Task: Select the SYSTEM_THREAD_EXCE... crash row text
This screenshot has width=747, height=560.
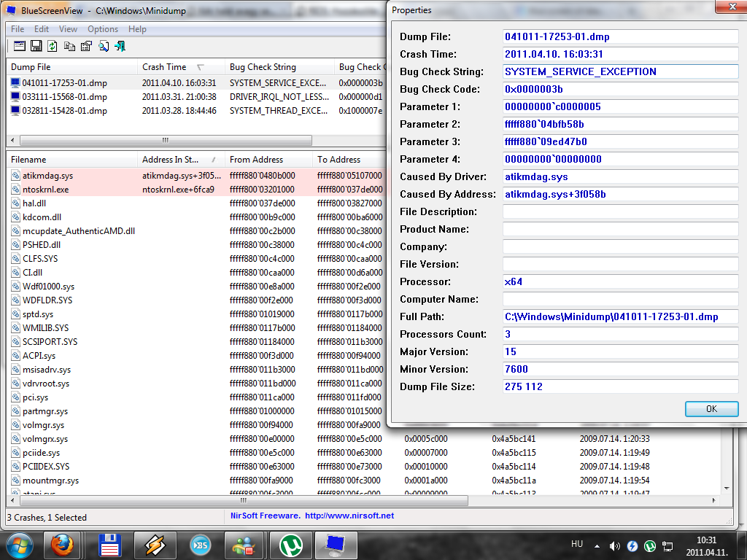Action: pos(279,111)
